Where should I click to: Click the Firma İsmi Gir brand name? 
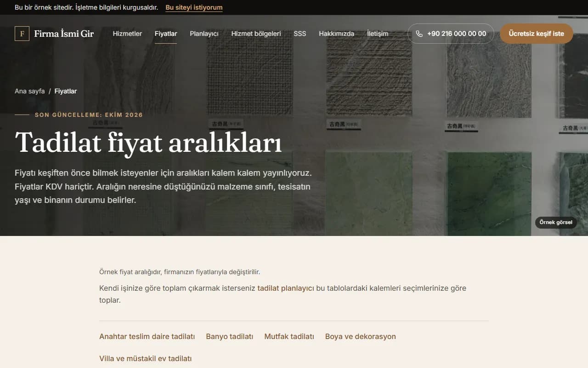pos(64,34)
